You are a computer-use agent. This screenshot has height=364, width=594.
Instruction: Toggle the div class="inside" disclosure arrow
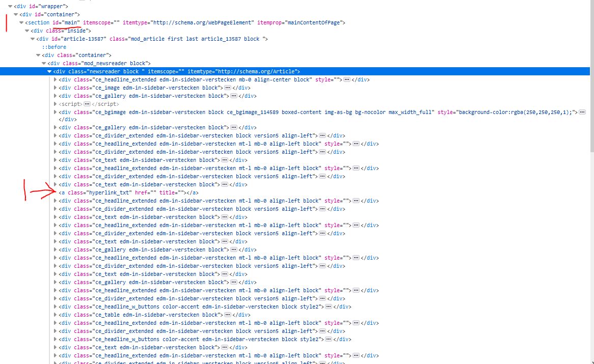point(27,31)
